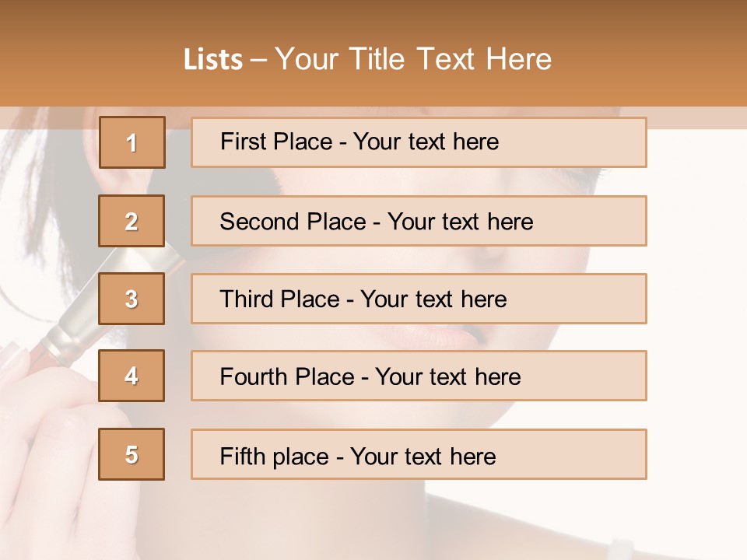Click the word Fifth in fifth bar

(x=242, y=456)
